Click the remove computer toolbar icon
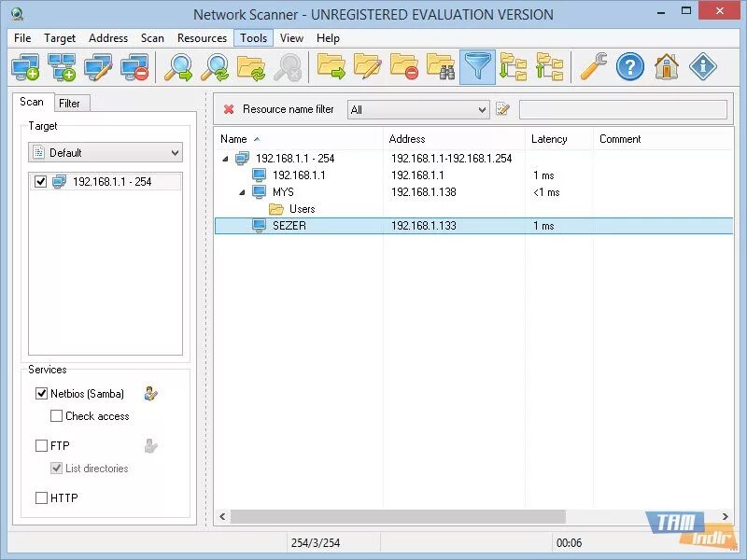The image size is (747, 560). coord(134,66)
